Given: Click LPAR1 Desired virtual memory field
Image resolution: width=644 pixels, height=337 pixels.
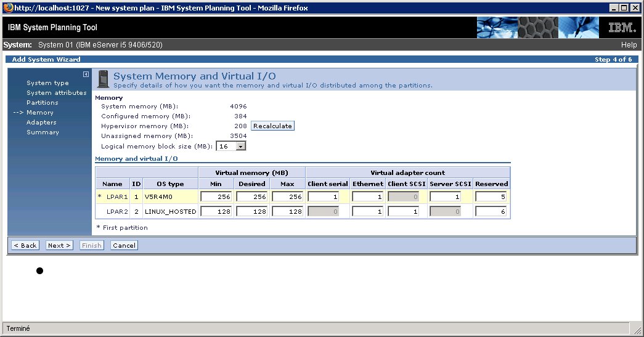Looking at the screenshot, I should [252, 197].
